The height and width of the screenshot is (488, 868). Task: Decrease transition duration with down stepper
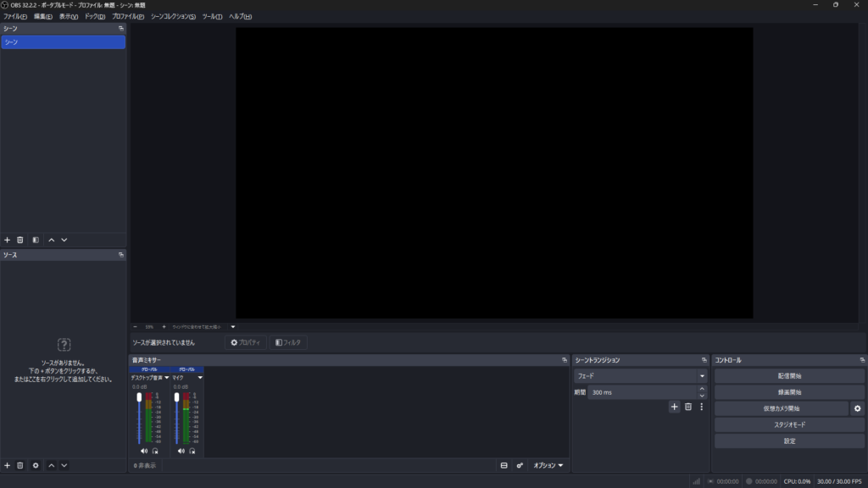click(x=702, y=396)
